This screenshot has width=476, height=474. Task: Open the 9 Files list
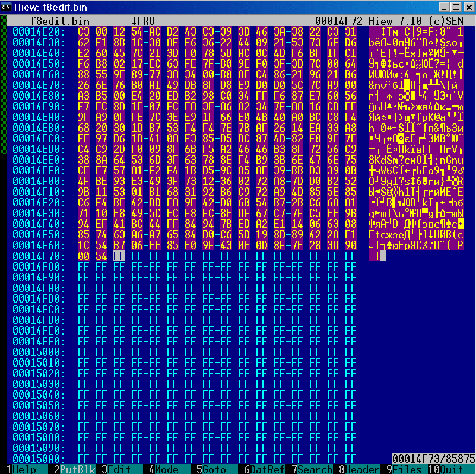click(x=404, y=469)
